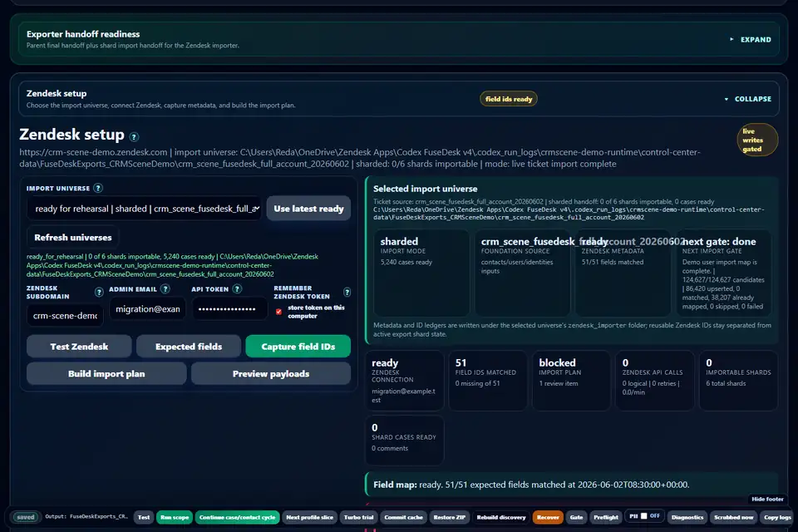The width and height of the screenshot is (798, 532).
Task: Show help for API Token
Action: pos(237,288)
